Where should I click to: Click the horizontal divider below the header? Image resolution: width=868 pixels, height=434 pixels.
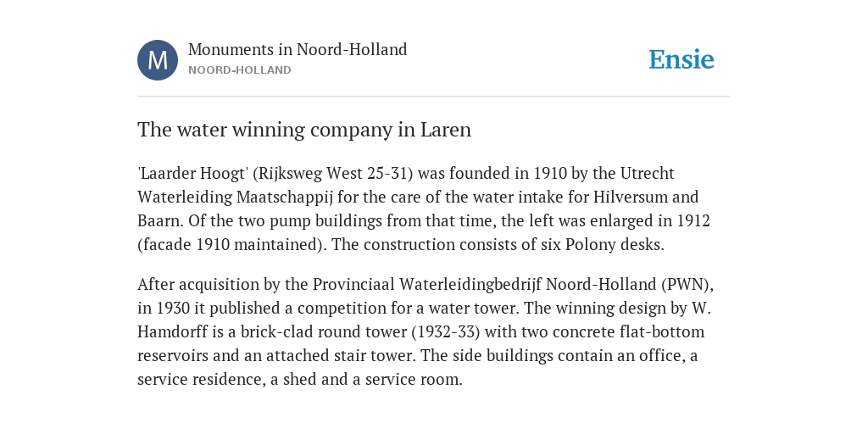pos(434,97)
